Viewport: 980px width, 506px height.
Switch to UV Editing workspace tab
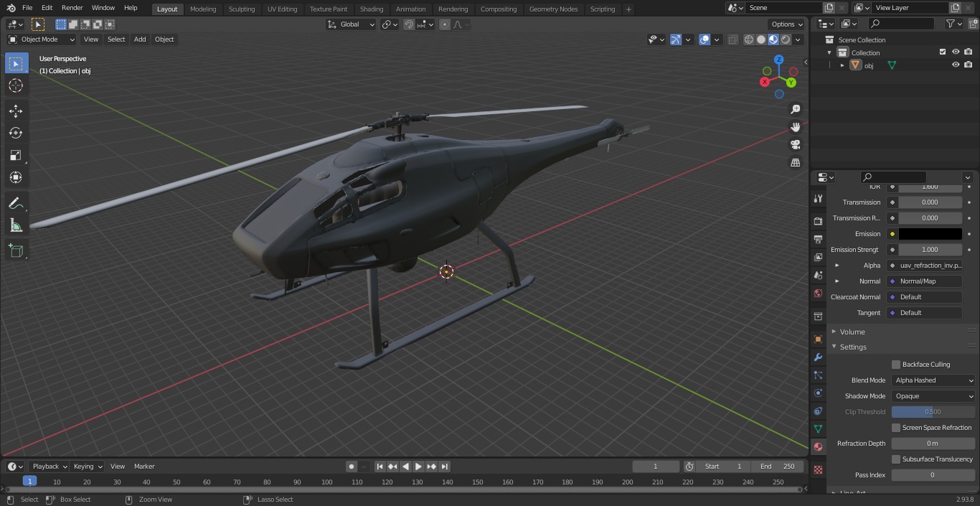click(x=282, y=9)
